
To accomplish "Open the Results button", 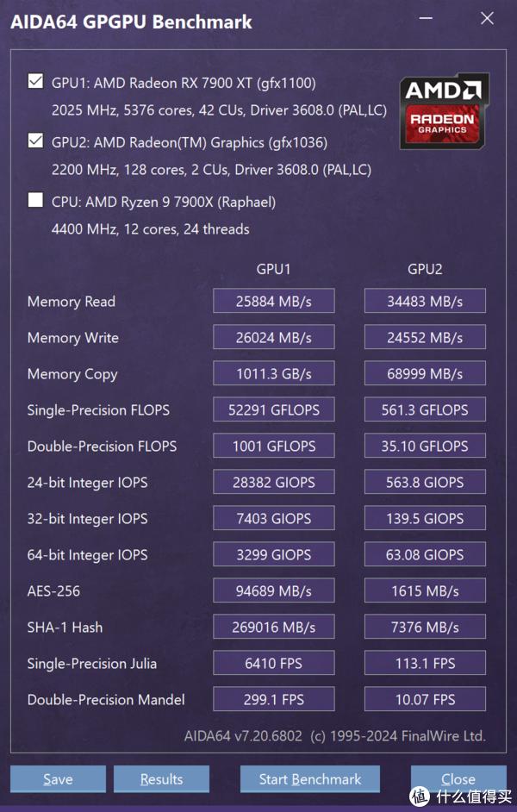I will tap(161, 779).
